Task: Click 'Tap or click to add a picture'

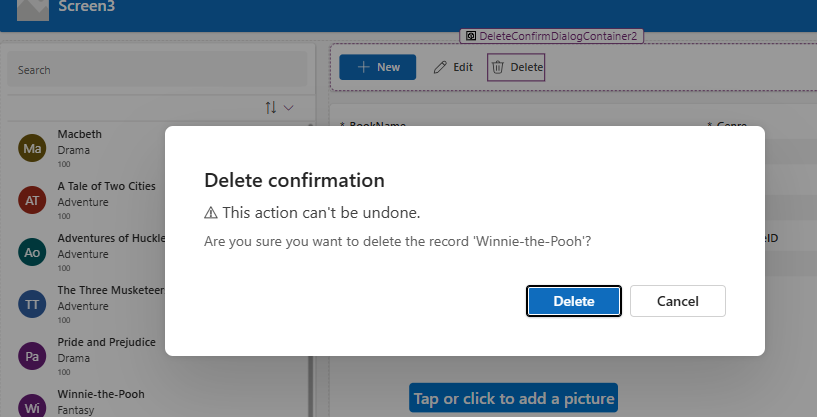Action: click(x=513, y=399)
